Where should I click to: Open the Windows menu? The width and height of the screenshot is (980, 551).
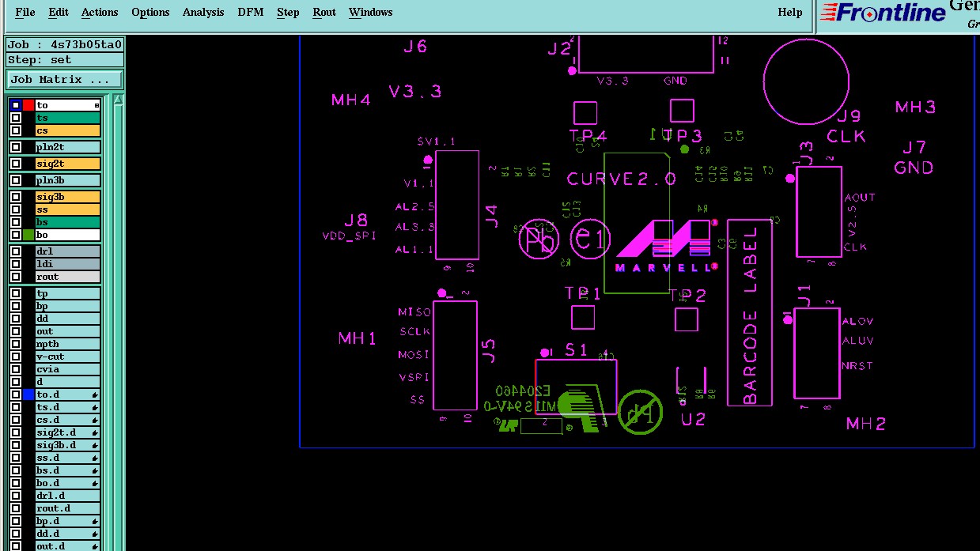pos(371,12)
